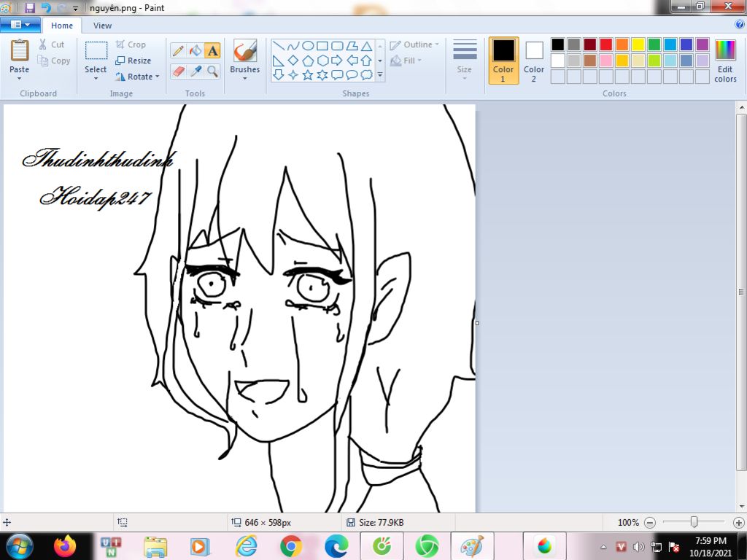The height and width of the screenshot is (560, 747).
Task: Choose the Cloud callout shape
Action: [x=366, y=75]
